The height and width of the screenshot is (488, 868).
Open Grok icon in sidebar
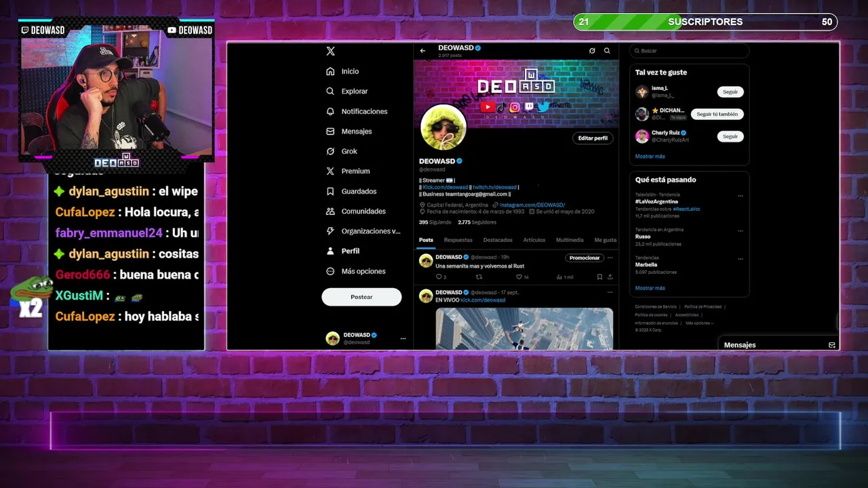pos(330,151)
